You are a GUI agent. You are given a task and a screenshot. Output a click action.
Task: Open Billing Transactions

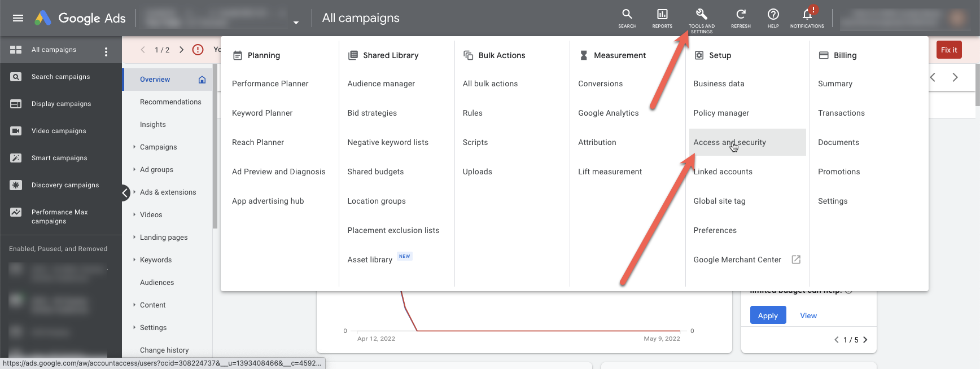[x=841, y=113]
